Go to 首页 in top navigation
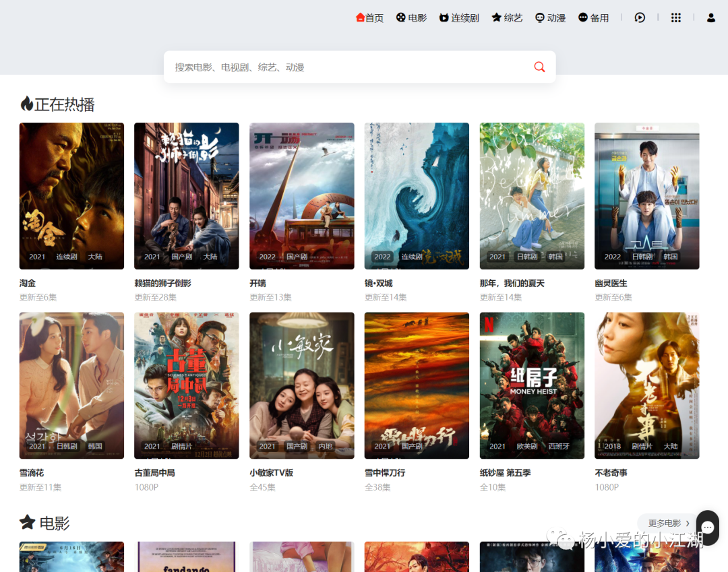Viewport: 728px width, 572px height. (x=374, y=18)
